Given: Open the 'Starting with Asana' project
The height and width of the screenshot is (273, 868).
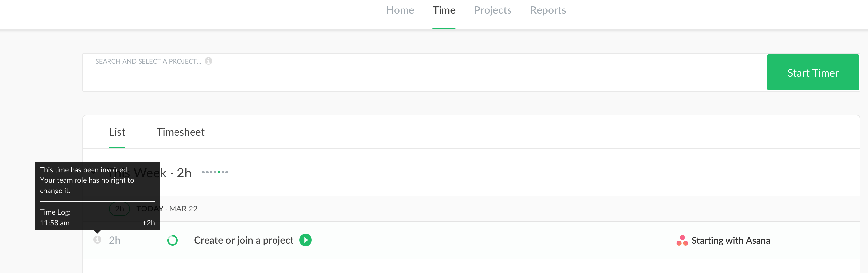Looking at the screenshot, I should (730, 240).
